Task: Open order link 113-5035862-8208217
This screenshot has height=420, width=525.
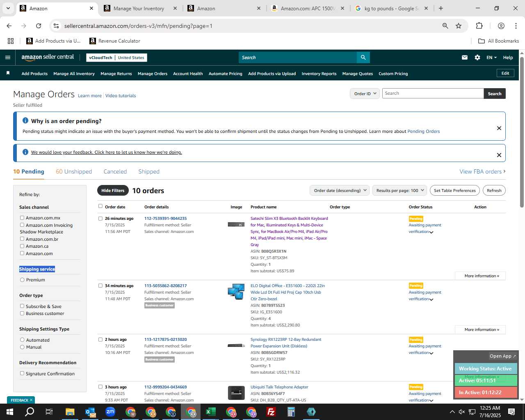Action: point(165,285)
